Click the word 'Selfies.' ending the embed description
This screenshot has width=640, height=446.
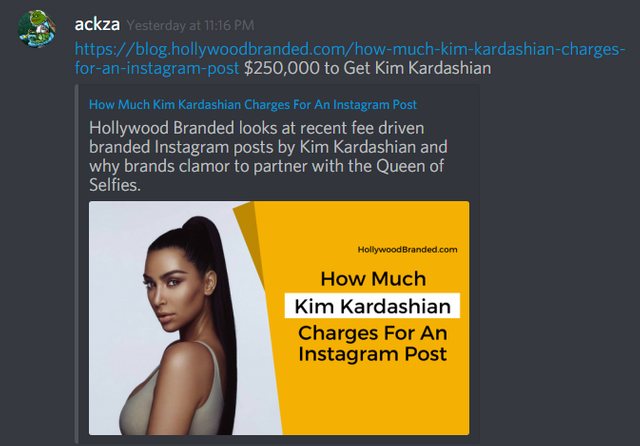[x=115, y=185]
